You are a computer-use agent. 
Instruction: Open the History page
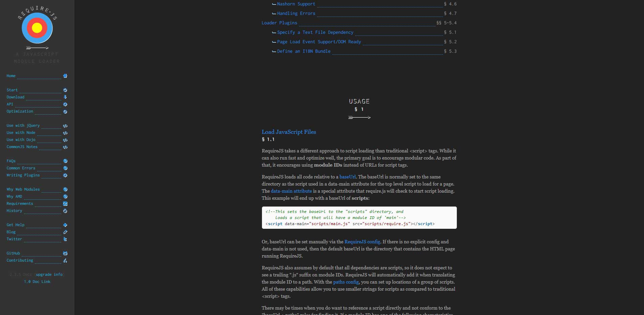coord(14,211)
